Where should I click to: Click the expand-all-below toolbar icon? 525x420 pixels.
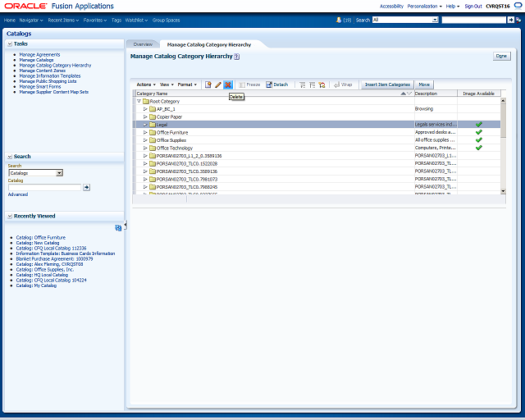tap(303, 84)
